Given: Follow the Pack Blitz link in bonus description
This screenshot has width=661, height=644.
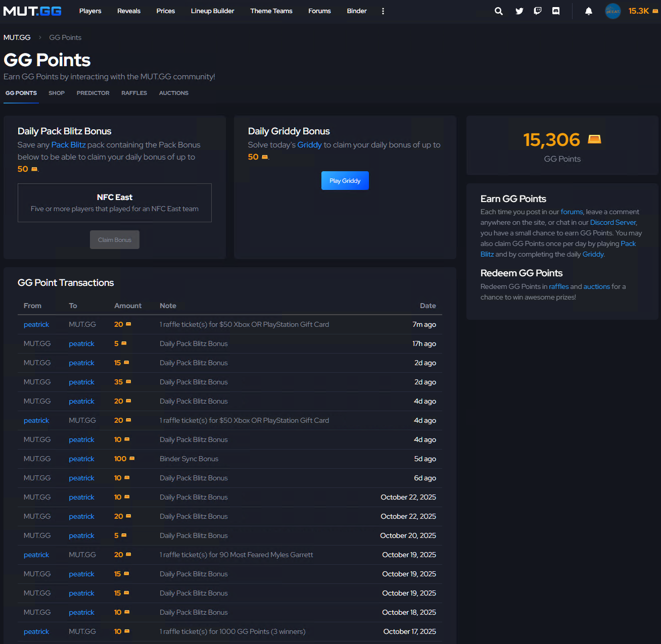Looking at the screenshot, I should click(68, 145).
